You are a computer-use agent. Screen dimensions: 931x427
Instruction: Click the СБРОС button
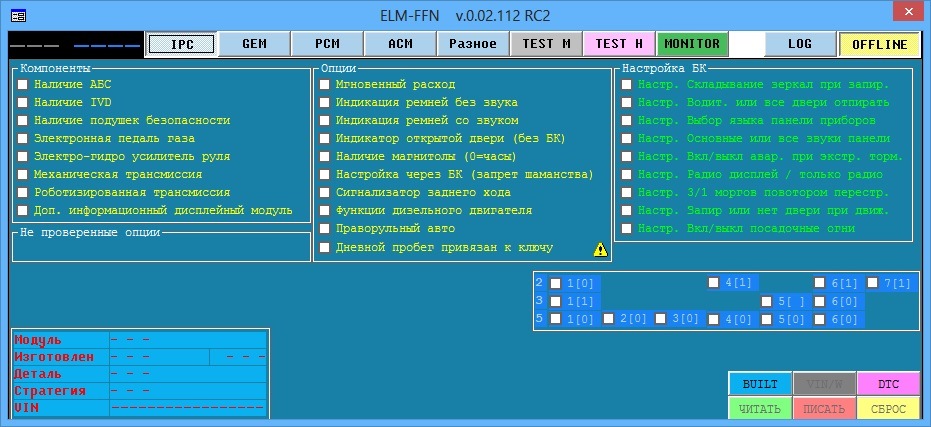pos(888,409)
